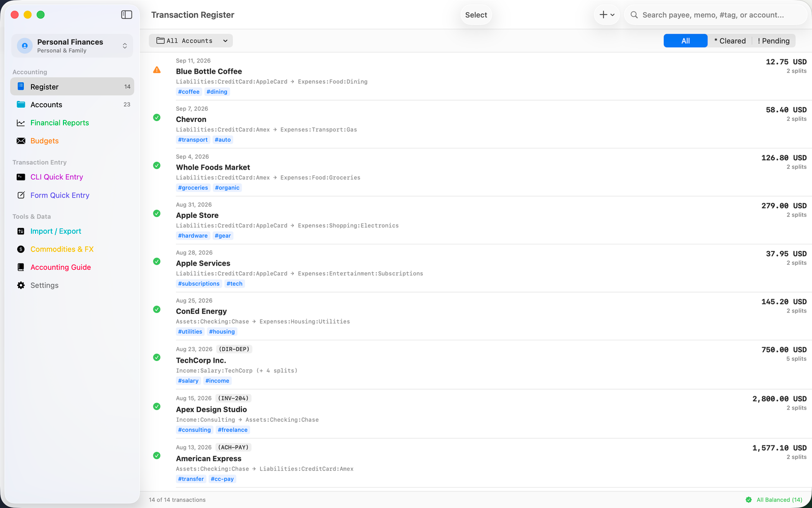812x508 pixels.
Task: Click the INV-204 reference badge
Action: click(x=233, y=398)
